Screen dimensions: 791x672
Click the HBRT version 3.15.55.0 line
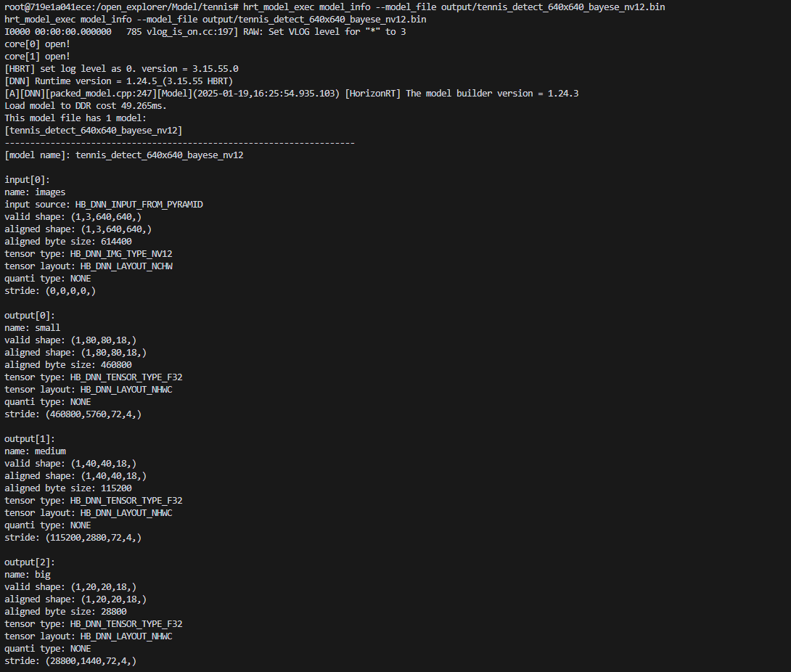click(122, 69)
